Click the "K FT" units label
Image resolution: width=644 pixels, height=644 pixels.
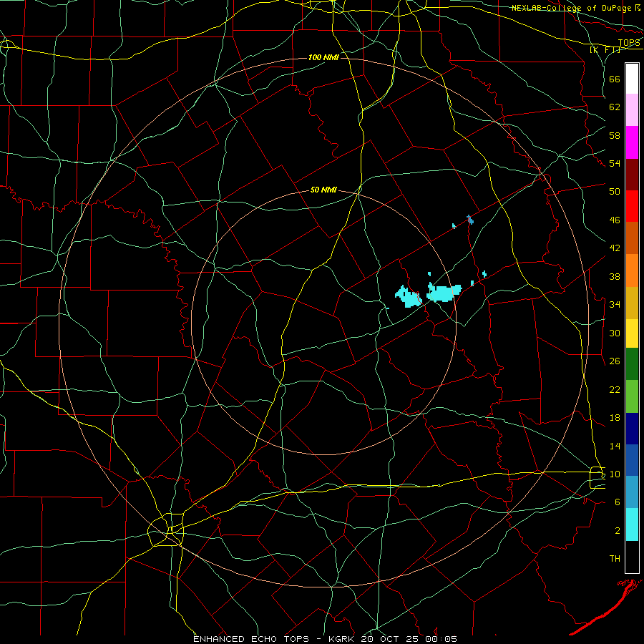tap(605, 49)
